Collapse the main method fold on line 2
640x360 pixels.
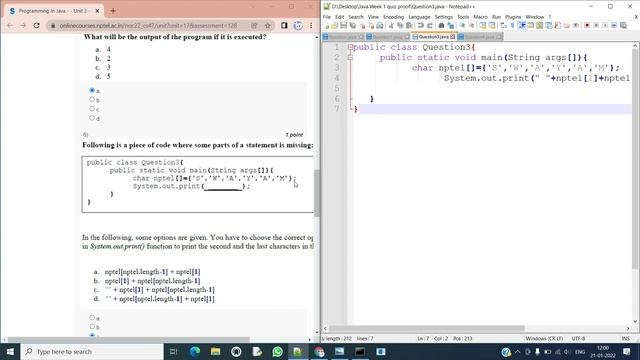[x=350, y=58]
